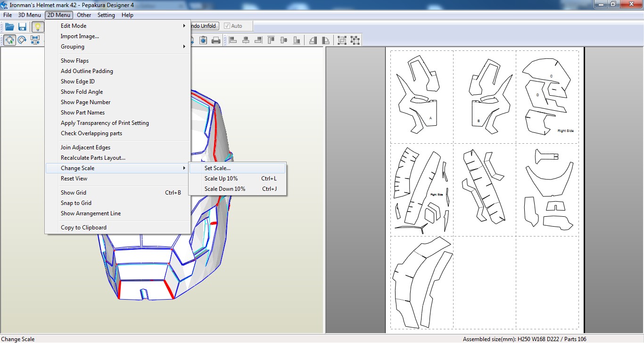Screen dimensions: 644x343
Task: Select Add Outline Padding
Action: (118, 71)
